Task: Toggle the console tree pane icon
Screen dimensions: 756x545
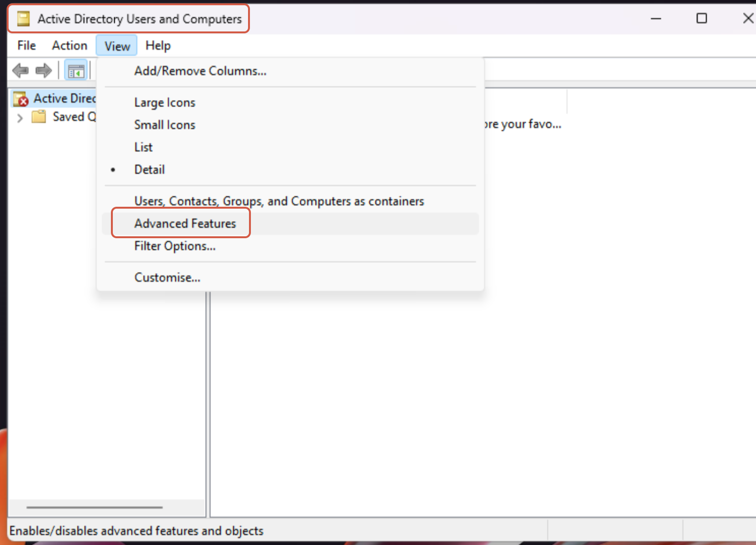Action: (x=76, y=71)
